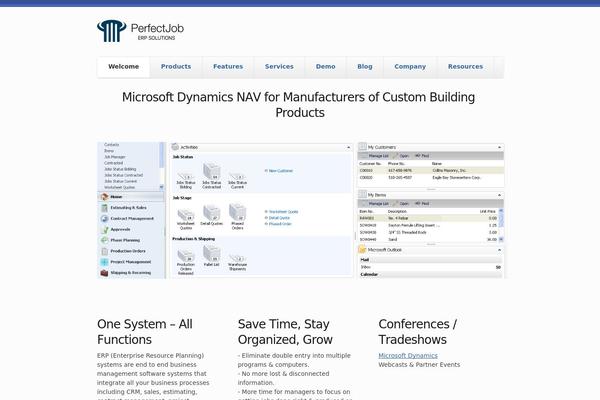Select Job Manager in the navigation list
This screenshot has width=600, height=400.
(115, 157)
